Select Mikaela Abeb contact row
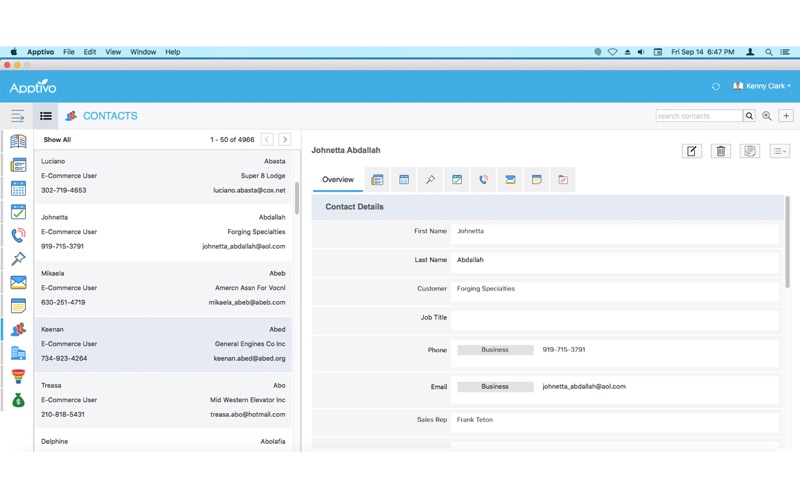The height and width of the screenshot is (500, 800). point(163,288)
